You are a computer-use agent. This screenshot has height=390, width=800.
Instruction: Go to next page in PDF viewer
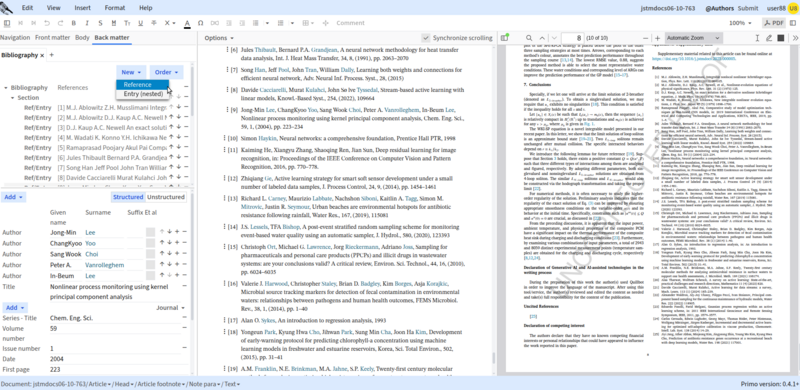coord(554,38)
